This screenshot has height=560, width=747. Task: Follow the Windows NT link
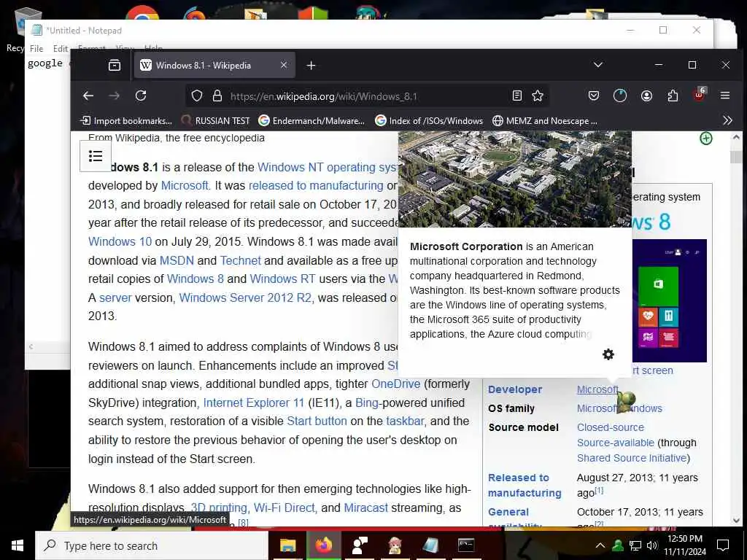290,167
